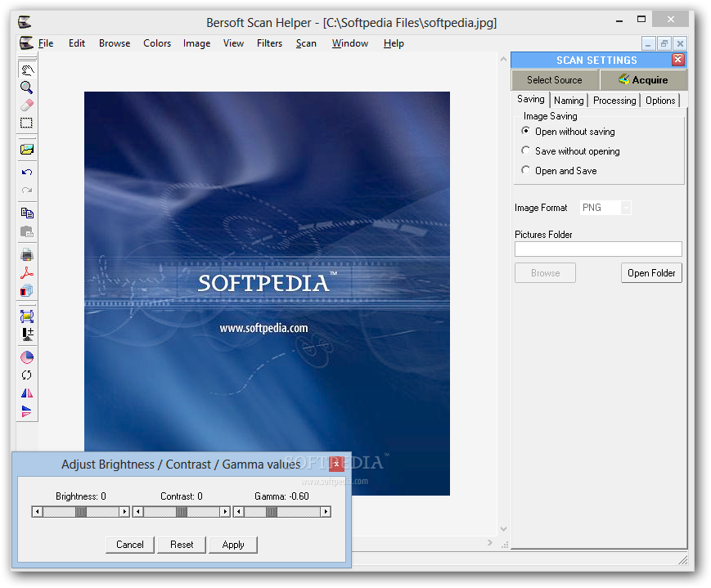Click the fit image to window icon
Image resolution: width=711 pixels, height=588 pixels.
coord(27,316)
